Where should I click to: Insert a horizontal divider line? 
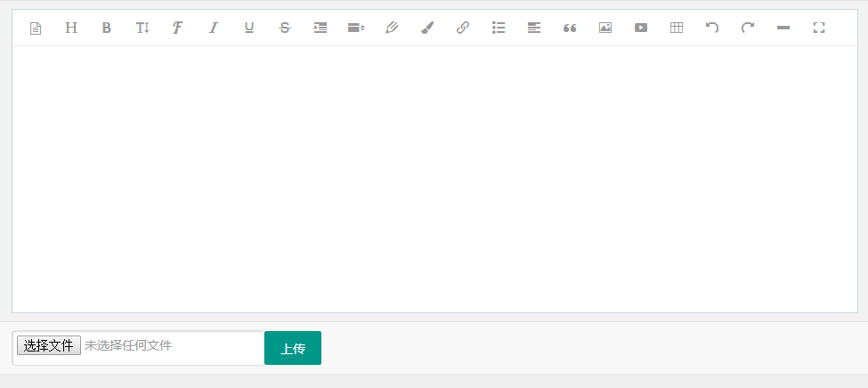tap(783, 28)
